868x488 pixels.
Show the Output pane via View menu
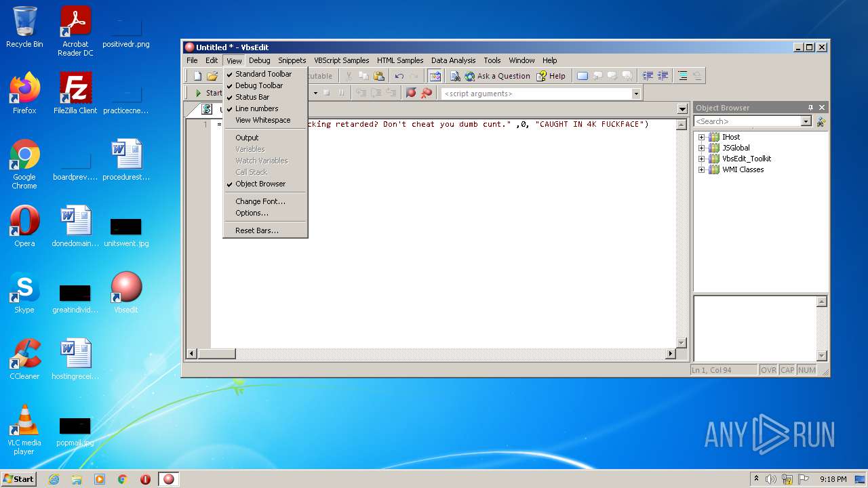point(265,138)
